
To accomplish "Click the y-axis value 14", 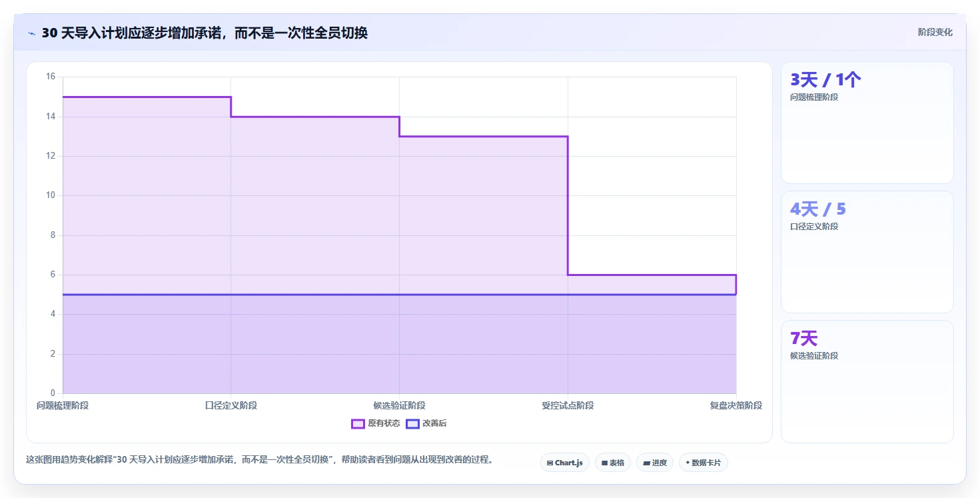I will (51, 117).
